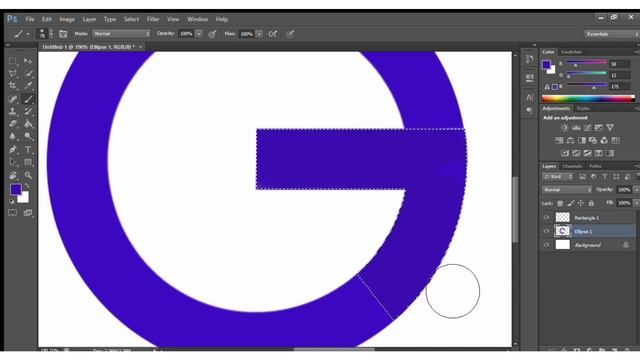The image size is (640, 360).
Task: Switch to the Swatches tab
Action: pos(571,52)
